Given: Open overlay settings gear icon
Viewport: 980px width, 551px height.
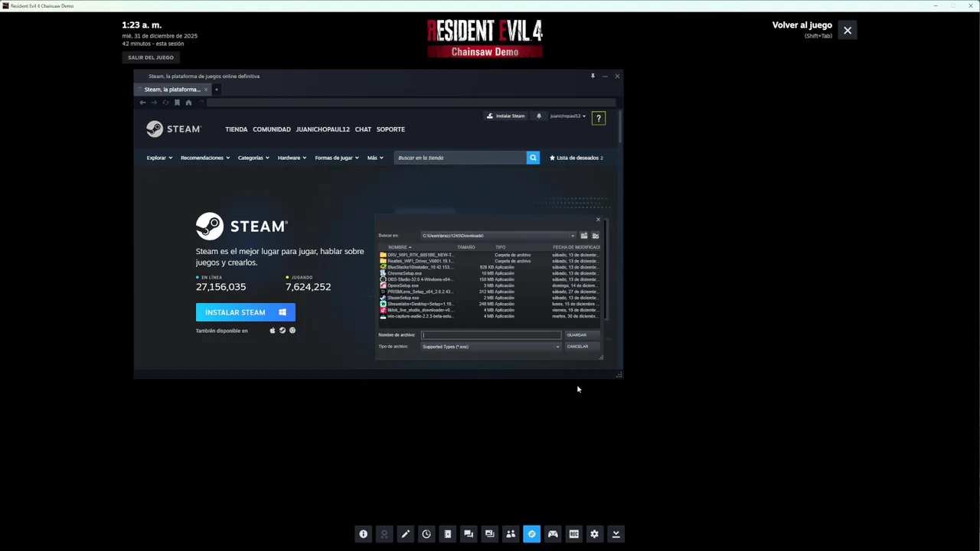Looking at the screenshot, I should click(594, 534).
